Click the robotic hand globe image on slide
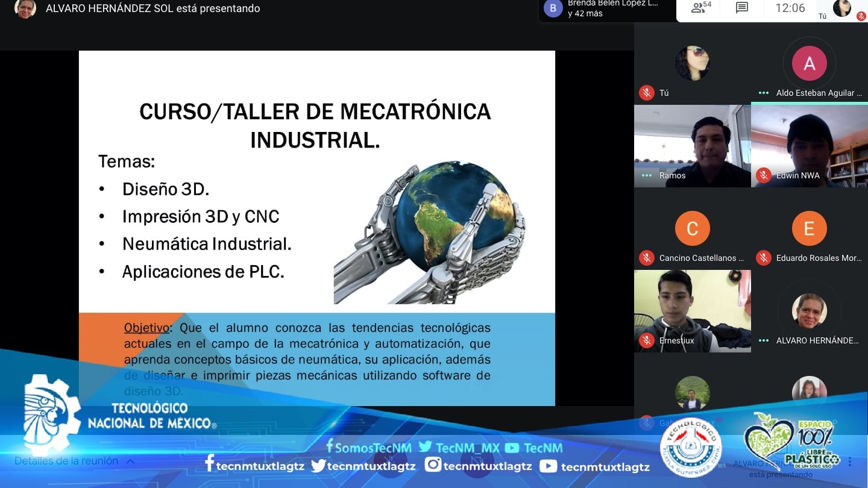The width and height of the screenshot is (868, 488). [430, 232]
